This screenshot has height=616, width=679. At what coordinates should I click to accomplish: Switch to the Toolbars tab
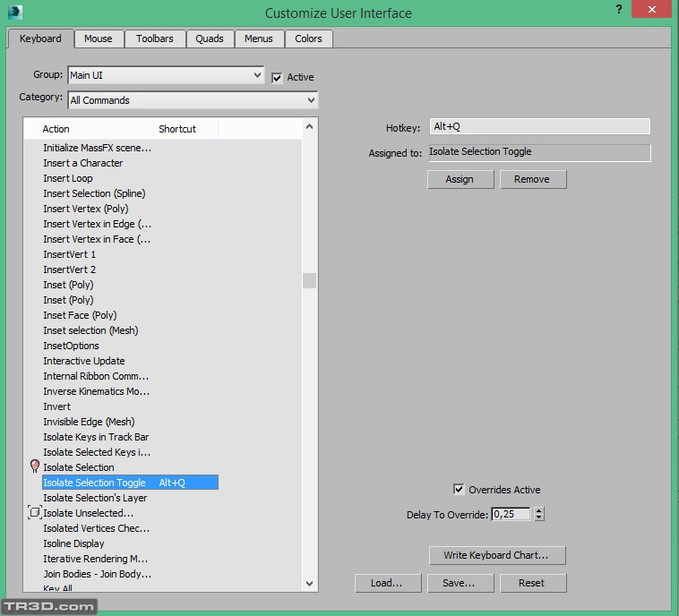pyautogui.click(x=155, y=38)
